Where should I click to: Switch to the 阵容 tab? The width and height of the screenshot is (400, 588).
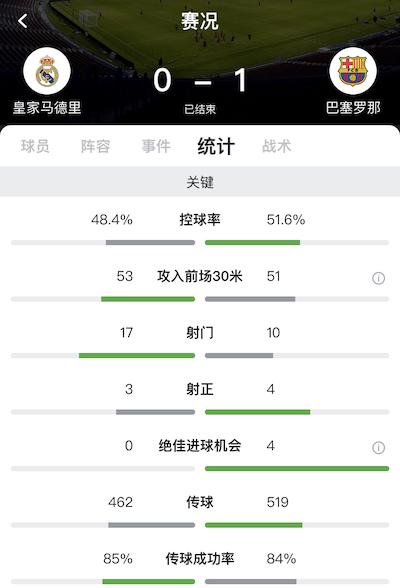[96, 146]
